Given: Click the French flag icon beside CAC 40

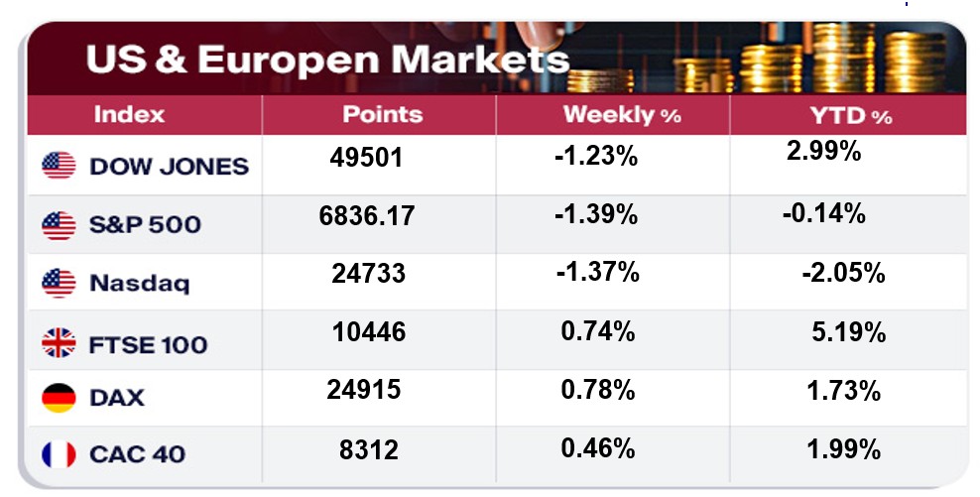Looking at the screenshot, I should click(59, 454).
